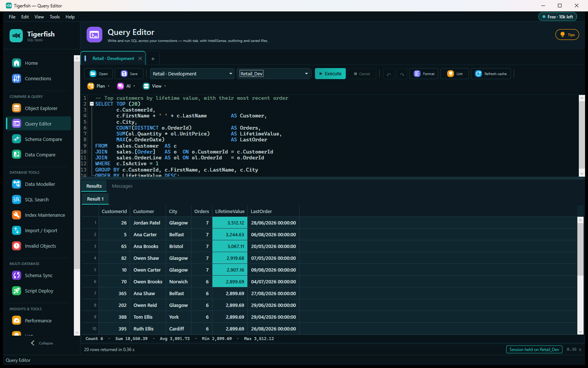Click the Tigerfish logo icon
Viewport: 588px width, 368px height.
[16, 36]
